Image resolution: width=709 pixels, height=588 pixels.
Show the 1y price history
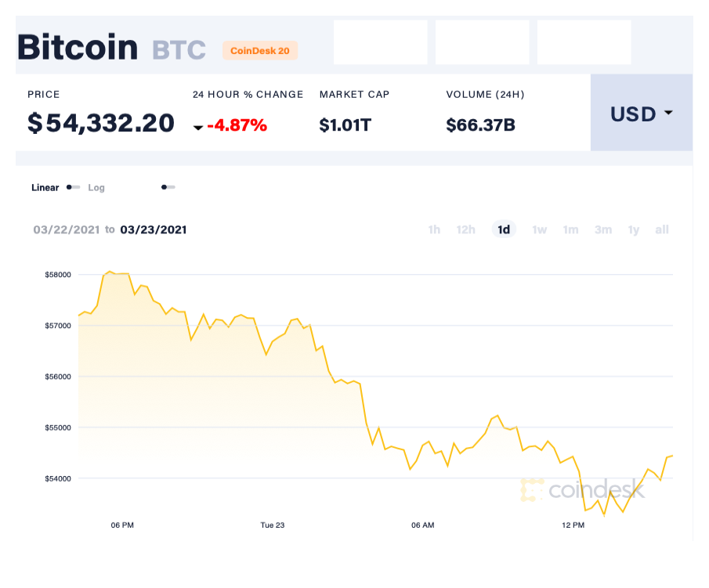click(x=633, y=229)
